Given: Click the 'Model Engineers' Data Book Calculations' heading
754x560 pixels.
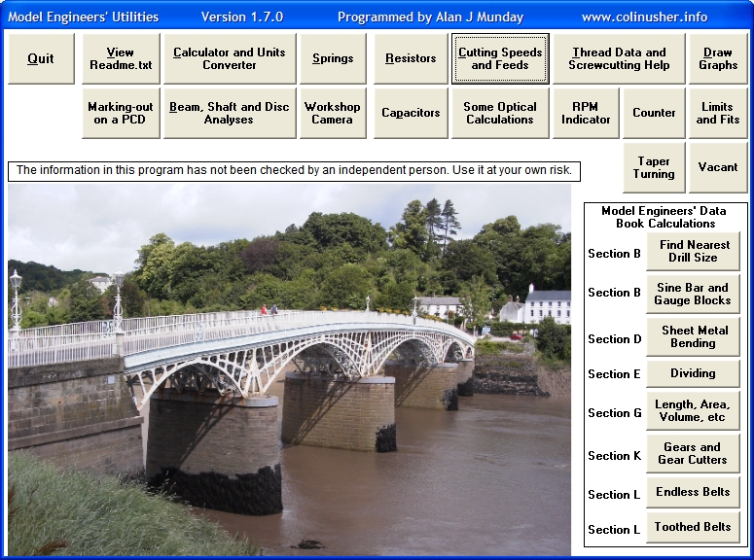Looking at the screenshot, I should click(x=665, y=217).
